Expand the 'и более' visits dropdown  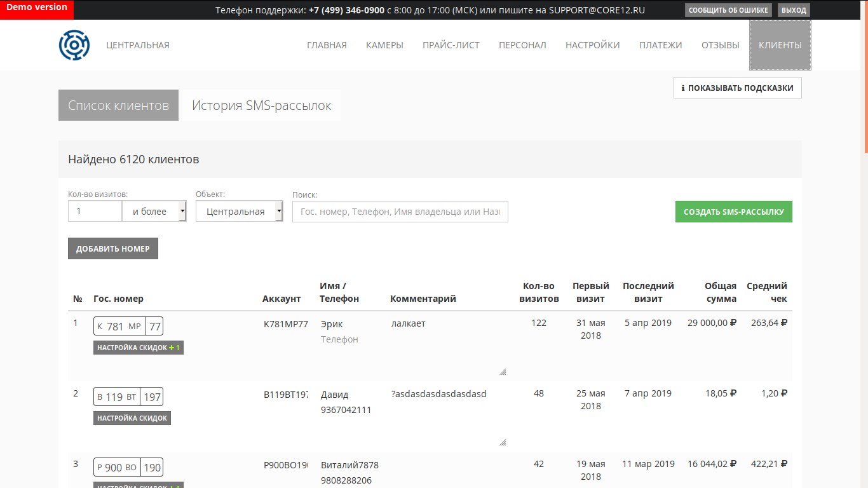point(154,212)
